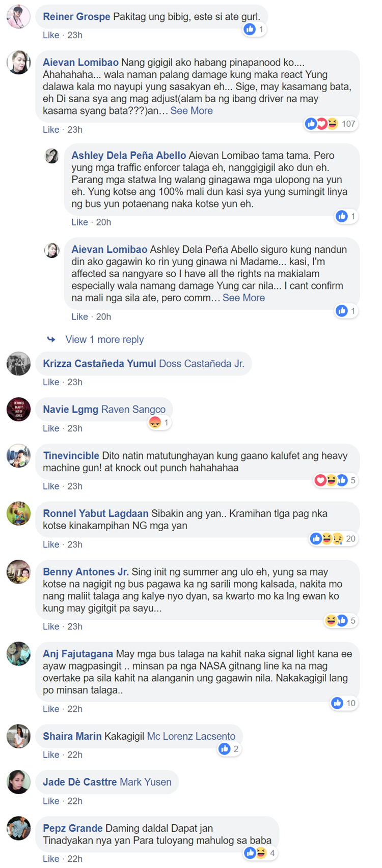Like Ashley Dela Peña Abello's reply
382x868 pixels.
(x=79, y=222)
